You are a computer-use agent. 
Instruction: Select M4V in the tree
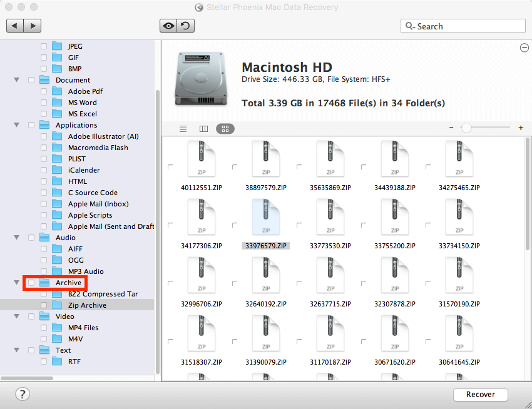click(75, 339)
